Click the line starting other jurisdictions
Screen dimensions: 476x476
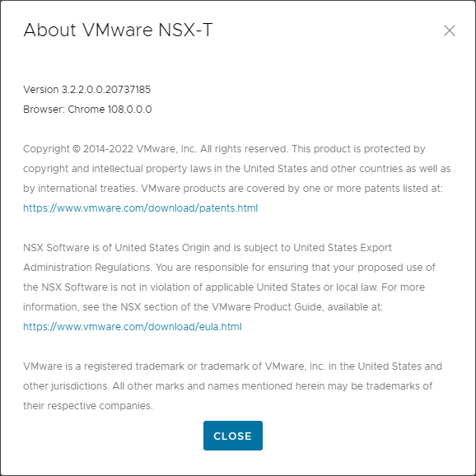[x=227, y=386]
